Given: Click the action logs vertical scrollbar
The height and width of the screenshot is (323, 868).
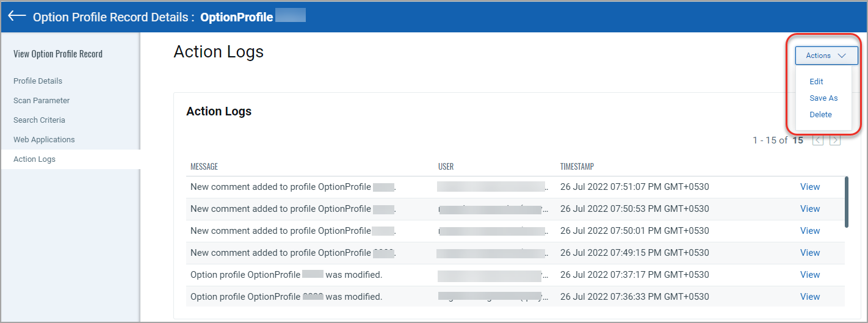Looking at the screenshot, I should point(846,202).
